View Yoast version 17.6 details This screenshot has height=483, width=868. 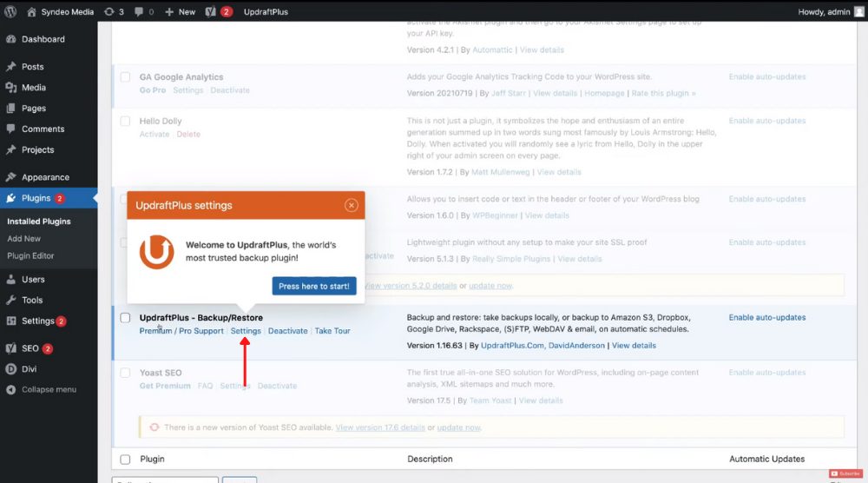point(380,427)
